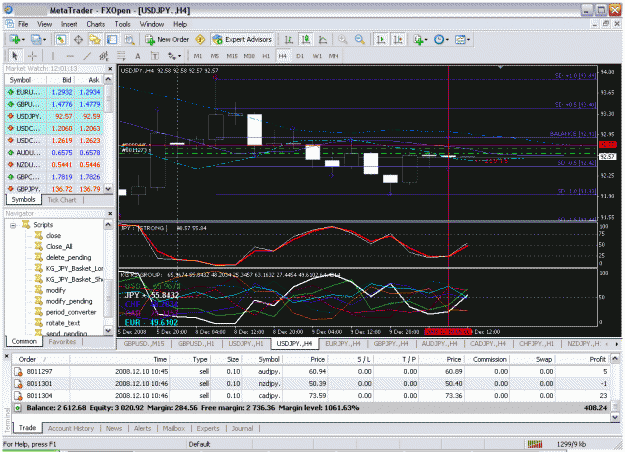This screenshot has height=452, width=625.
Task: Click the New Order button
Action: [167, 39]
